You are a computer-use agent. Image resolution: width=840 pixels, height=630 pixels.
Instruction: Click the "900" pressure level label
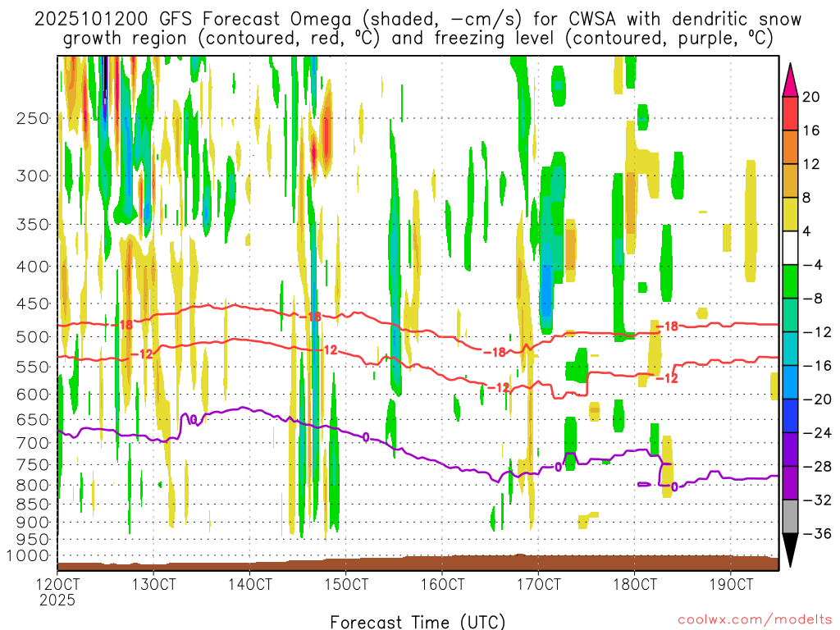pos(33,523)
